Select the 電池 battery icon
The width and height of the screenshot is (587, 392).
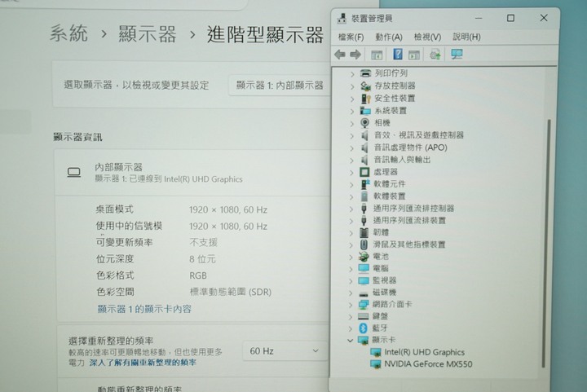pyautogui.click(x=364, y=256)
